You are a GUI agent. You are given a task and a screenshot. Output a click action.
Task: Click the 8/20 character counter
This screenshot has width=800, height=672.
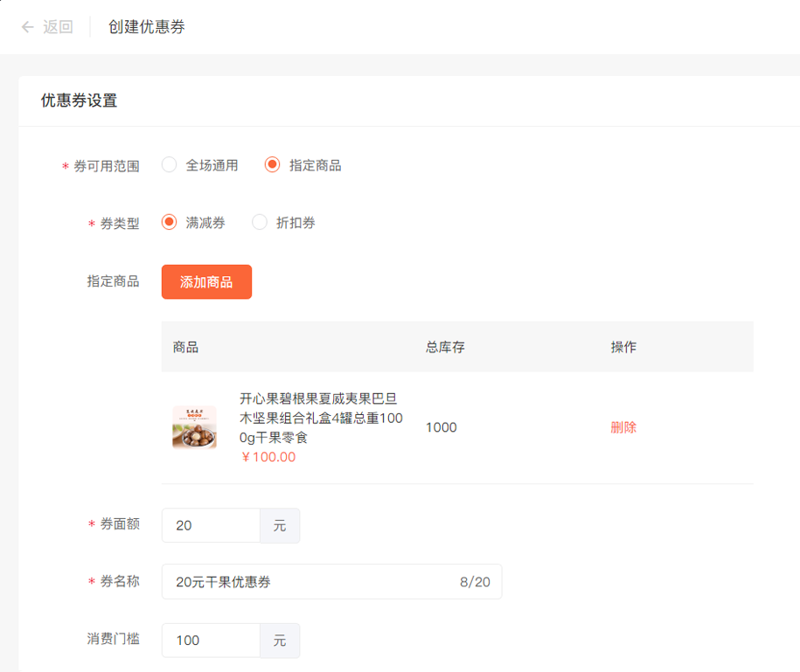(475, 582)
